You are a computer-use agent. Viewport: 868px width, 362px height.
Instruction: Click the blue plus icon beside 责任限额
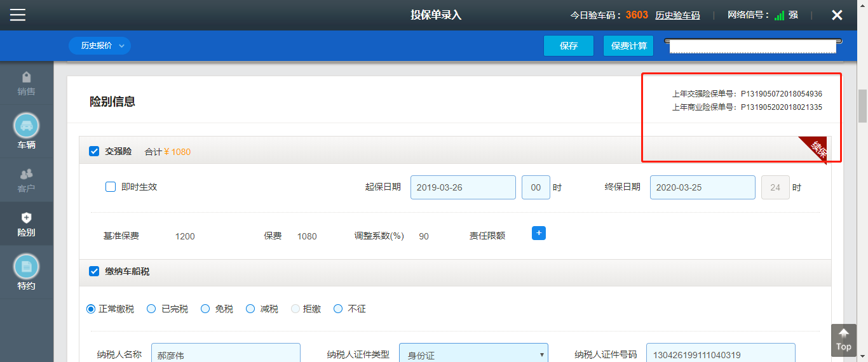(x=539, y=233)
